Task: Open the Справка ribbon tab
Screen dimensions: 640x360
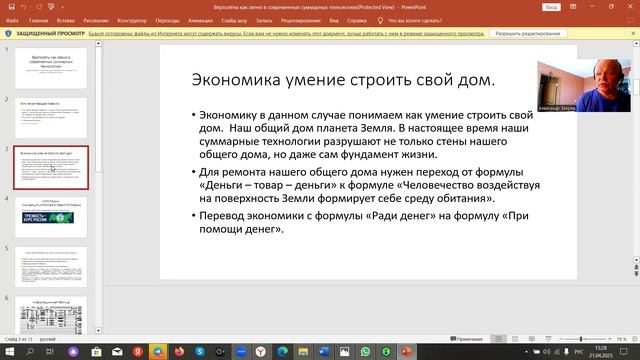Action: 357,20
